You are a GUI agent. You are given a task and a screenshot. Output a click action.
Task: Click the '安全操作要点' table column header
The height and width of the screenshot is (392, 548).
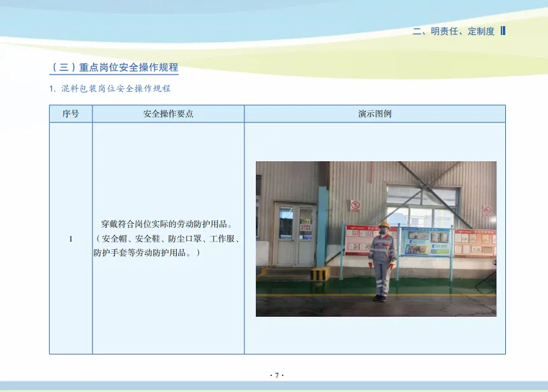(x=168, y=114)
